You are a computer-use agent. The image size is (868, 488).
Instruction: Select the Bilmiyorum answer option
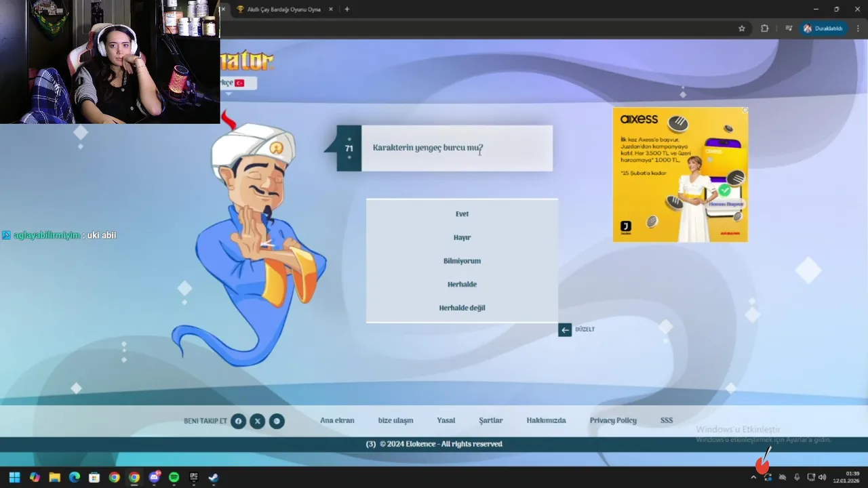coord(462,261)
